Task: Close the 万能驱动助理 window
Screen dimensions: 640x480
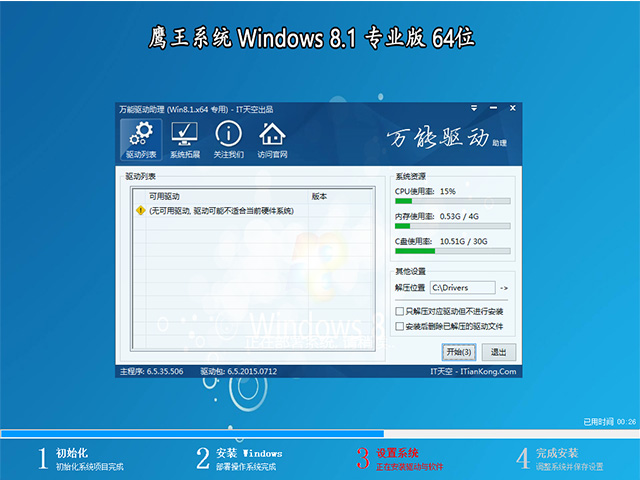Action: 513,108
